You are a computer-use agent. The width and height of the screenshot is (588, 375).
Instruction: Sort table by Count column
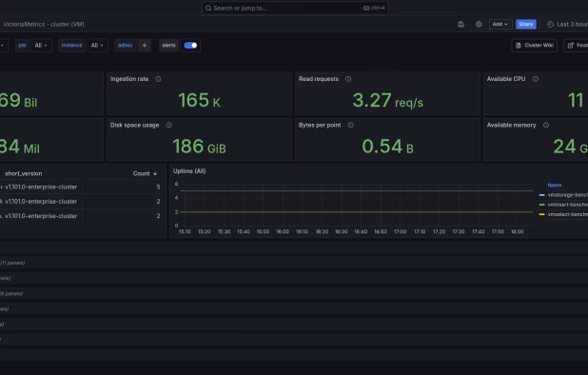145,173
